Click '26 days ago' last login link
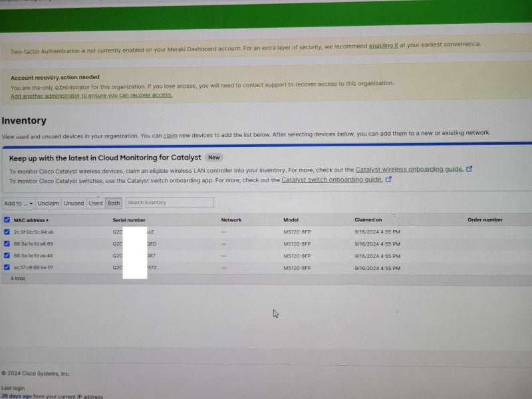The height and width of the screenshot is (399, 532). [16, 396]
